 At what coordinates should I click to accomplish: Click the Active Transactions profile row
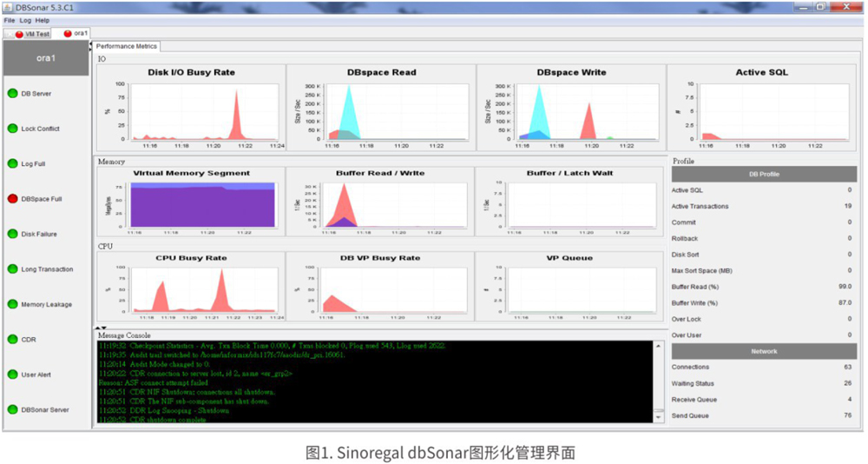(x=764, y=206)
